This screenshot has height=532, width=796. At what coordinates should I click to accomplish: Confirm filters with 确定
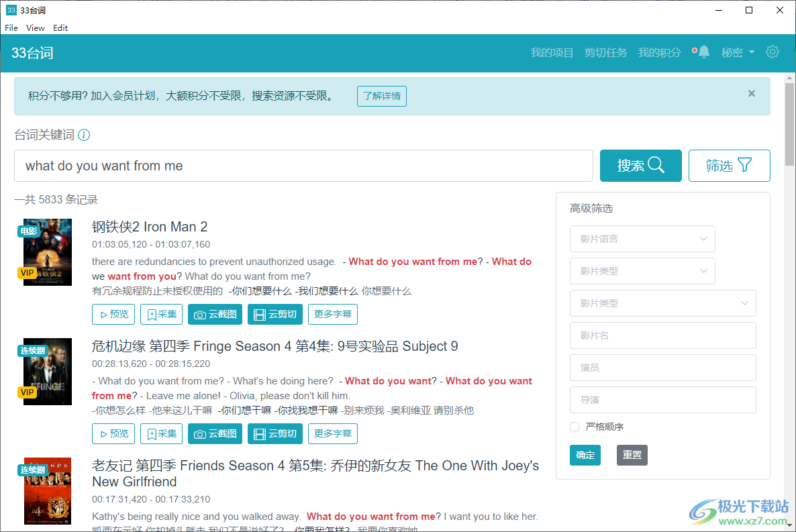(x=585, y=455)
